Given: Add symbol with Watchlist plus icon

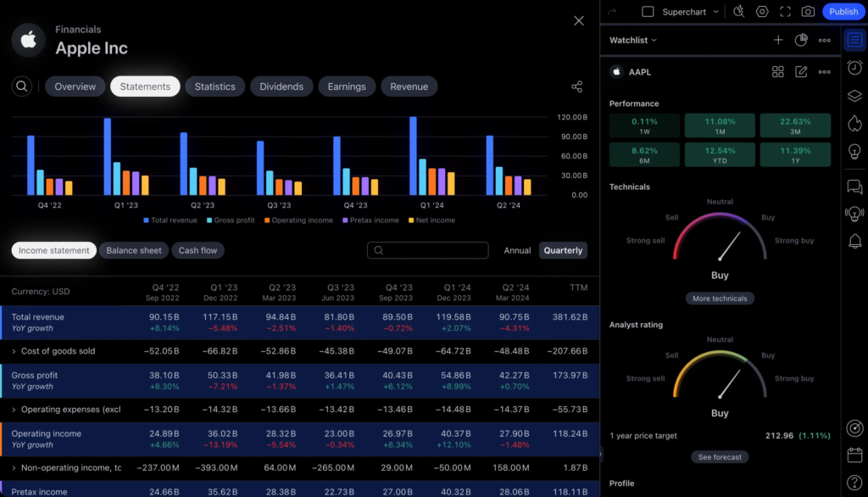Looking at the screenshot, I should pyautogui.click(x=778, y=40).
